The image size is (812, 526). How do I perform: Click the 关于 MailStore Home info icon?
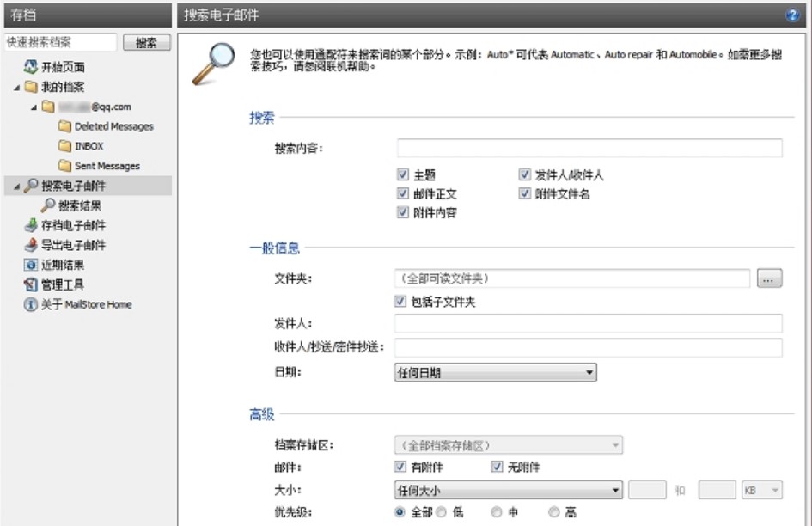click(x=31, y=304)
